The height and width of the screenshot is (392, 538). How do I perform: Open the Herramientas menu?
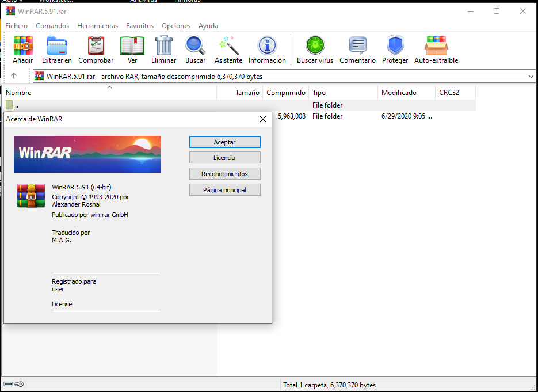pos(97,26)
